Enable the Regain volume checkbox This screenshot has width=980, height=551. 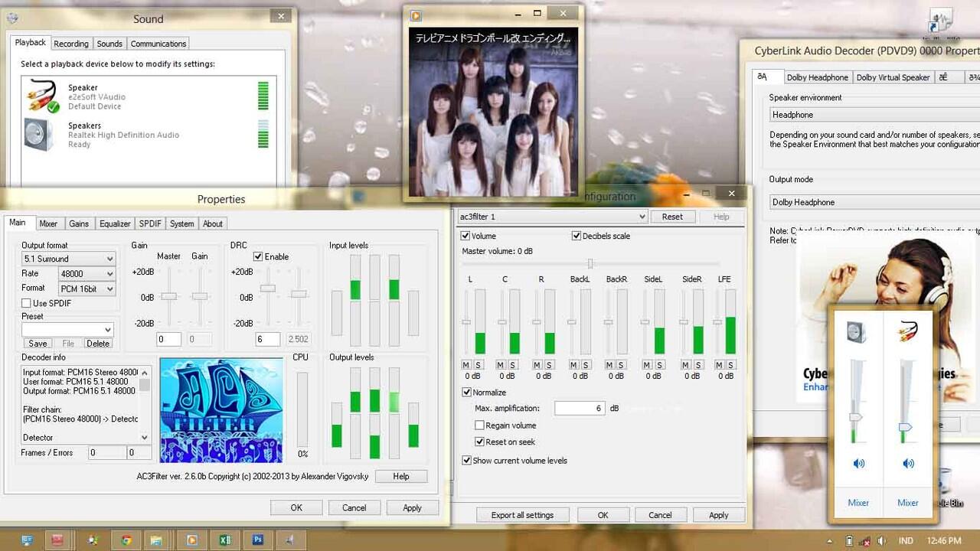pyautogui.click(x=479, y=425)
